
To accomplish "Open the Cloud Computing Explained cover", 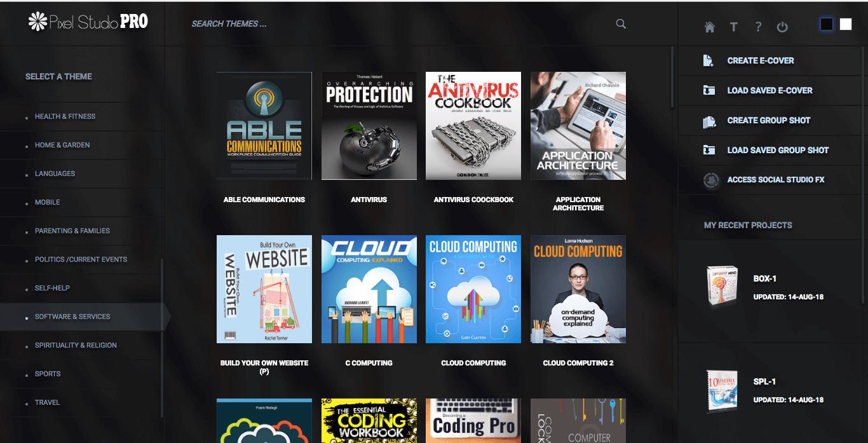I will [369, 289].
